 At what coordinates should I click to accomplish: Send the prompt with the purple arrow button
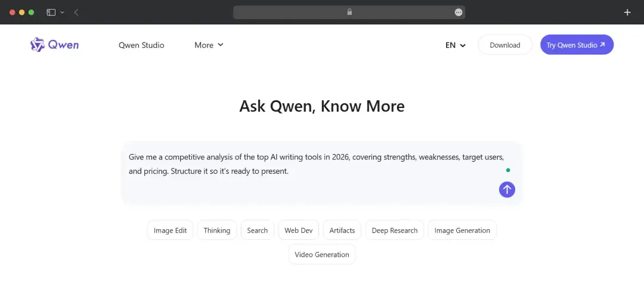tap(507, 189)
